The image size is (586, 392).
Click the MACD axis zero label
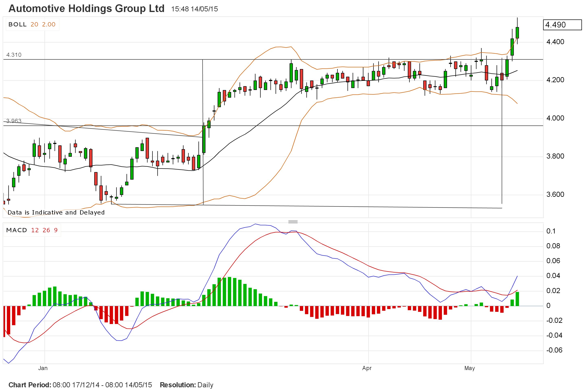(x=549, y=305)
